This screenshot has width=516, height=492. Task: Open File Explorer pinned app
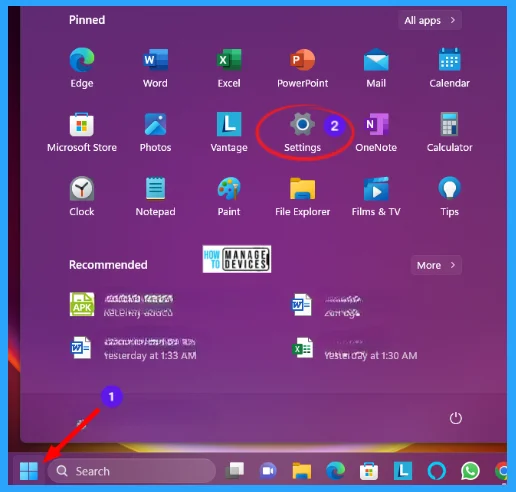302,196
